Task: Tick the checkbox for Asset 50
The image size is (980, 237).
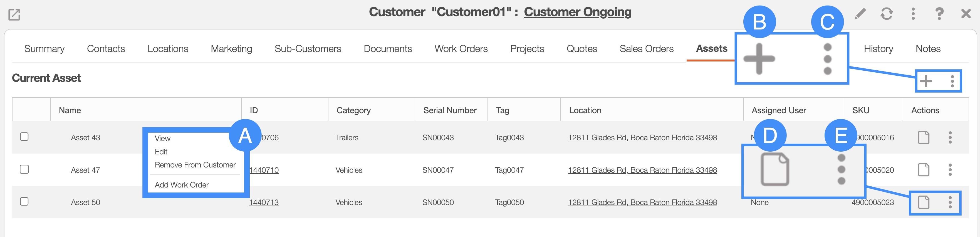Action: coord(24,202)
